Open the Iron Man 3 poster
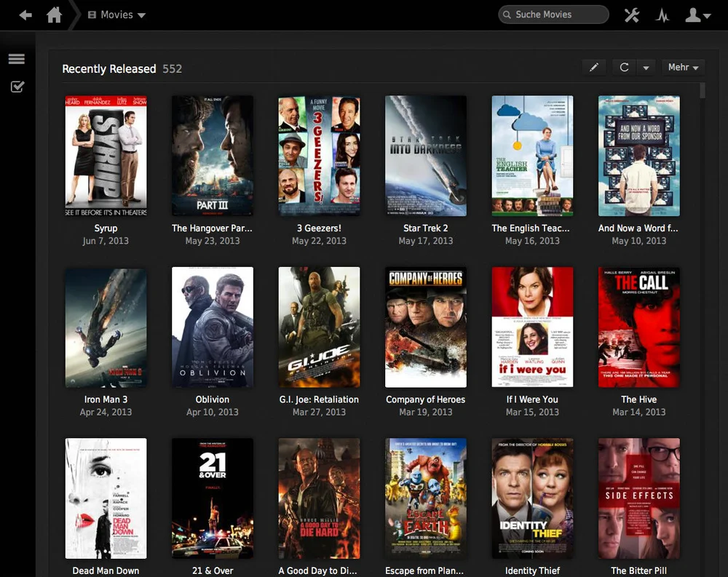 coord(106,327)
